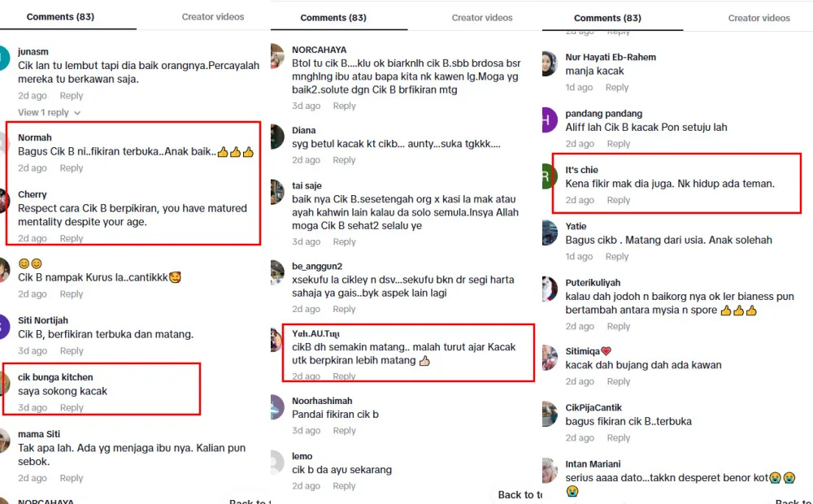Open be_anggun2's profile avatar
This screenshot has width=813, height=504.
[277, 273]
